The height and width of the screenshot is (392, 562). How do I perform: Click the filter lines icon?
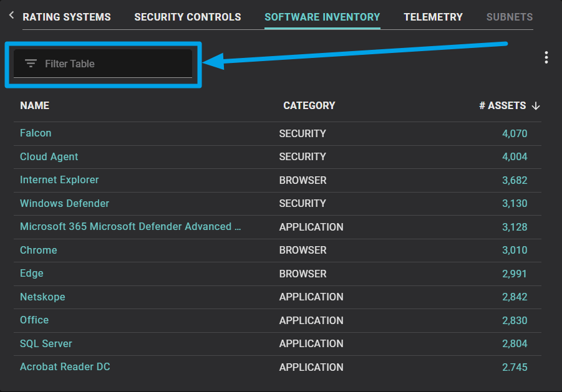[31, 64]
